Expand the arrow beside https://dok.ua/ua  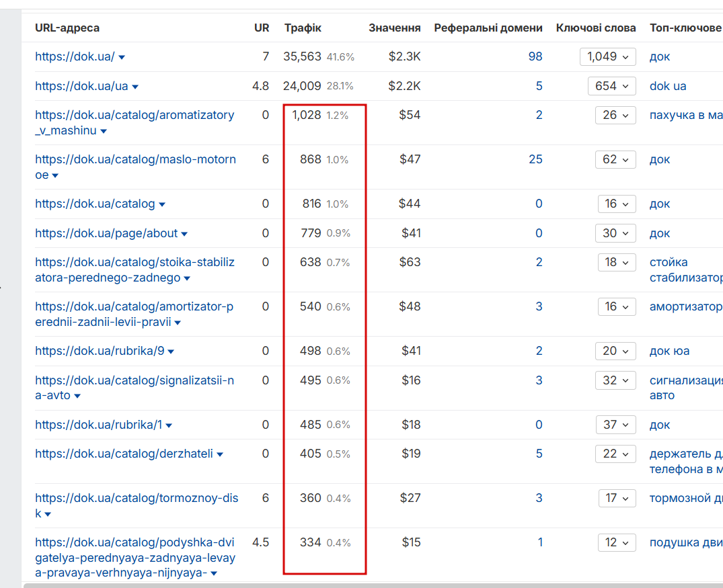[x=135, y=87]
